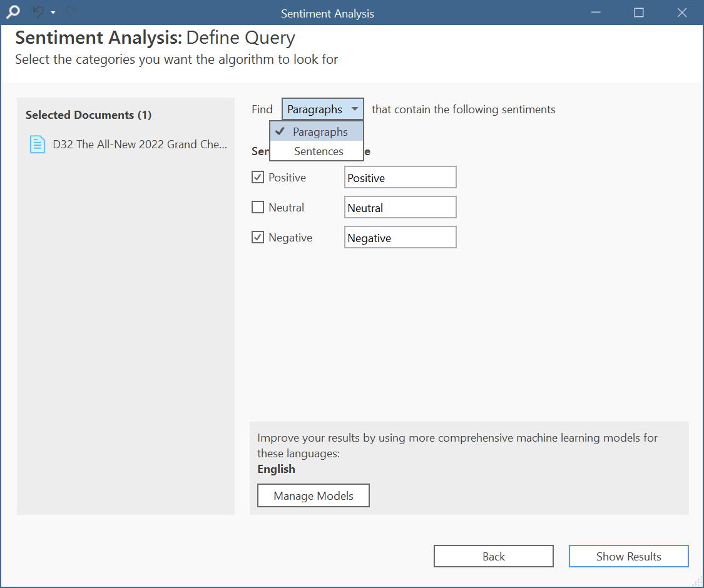
Task: Click Show Results button
Action: coord(628,556)
